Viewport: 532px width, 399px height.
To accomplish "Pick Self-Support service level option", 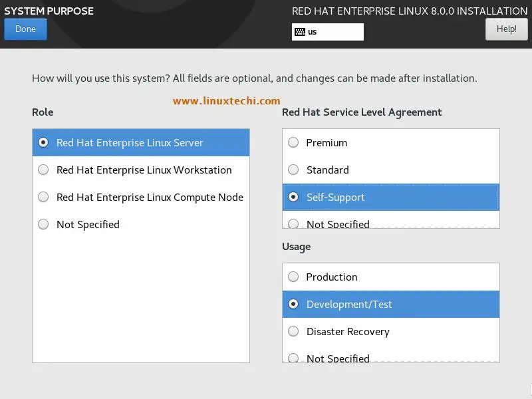I will [x=391, y=197].
